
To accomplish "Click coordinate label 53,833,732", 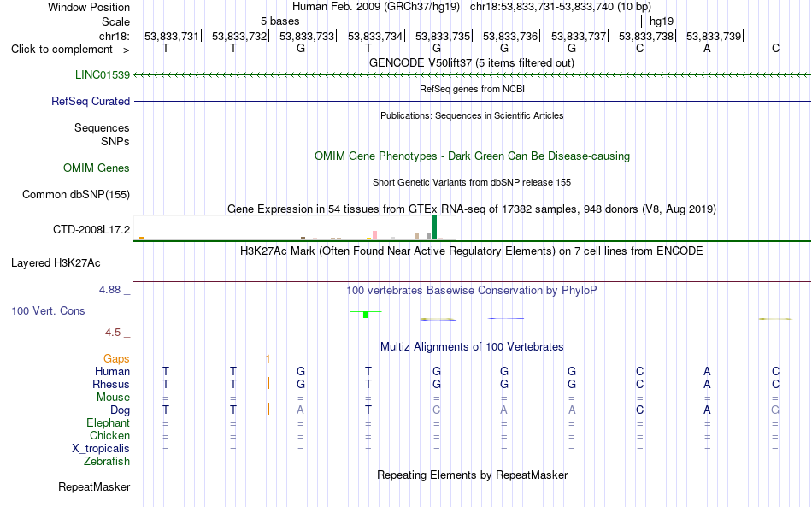I will tap(239, 36).
